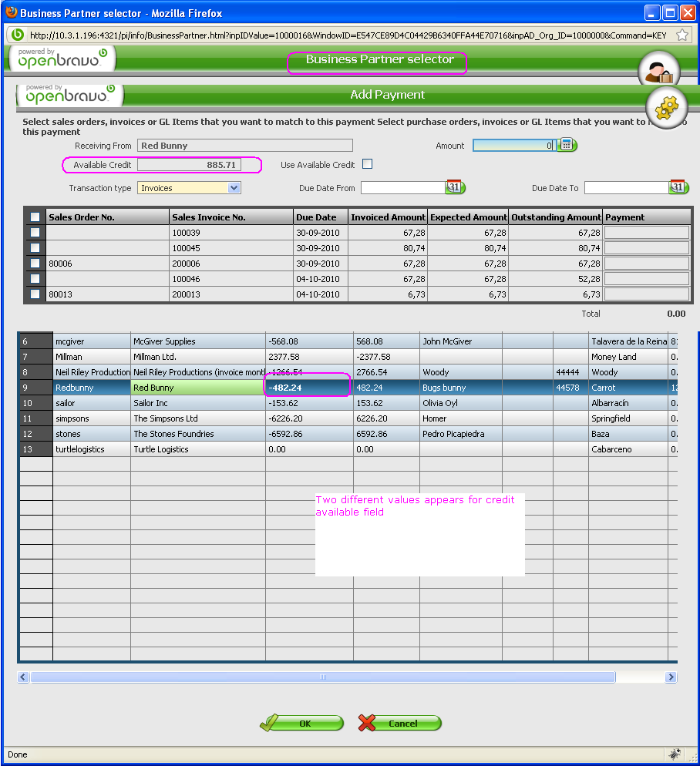Click the Openbravo logo in Add Payment
Viewport: 700px width, 766px height.
68,95
